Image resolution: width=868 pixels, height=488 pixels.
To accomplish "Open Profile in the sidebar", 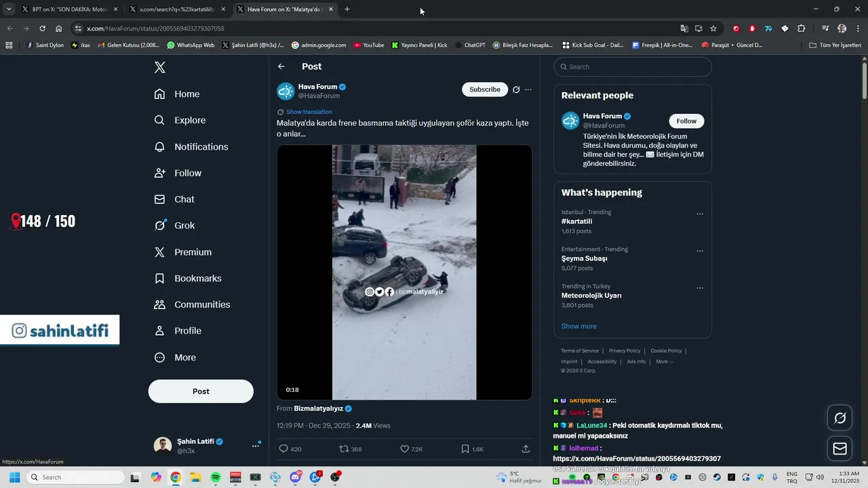I will [x=178, y=331].
